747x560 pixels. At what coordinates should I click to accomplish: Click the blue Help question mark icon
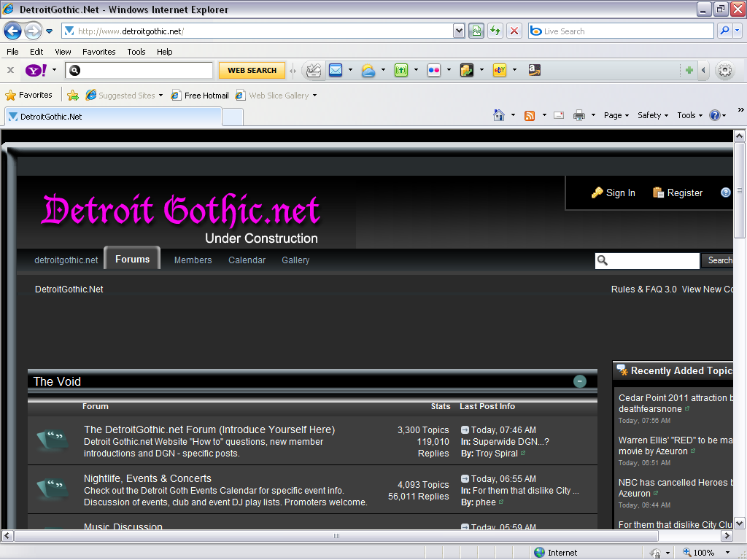point(715,115)
